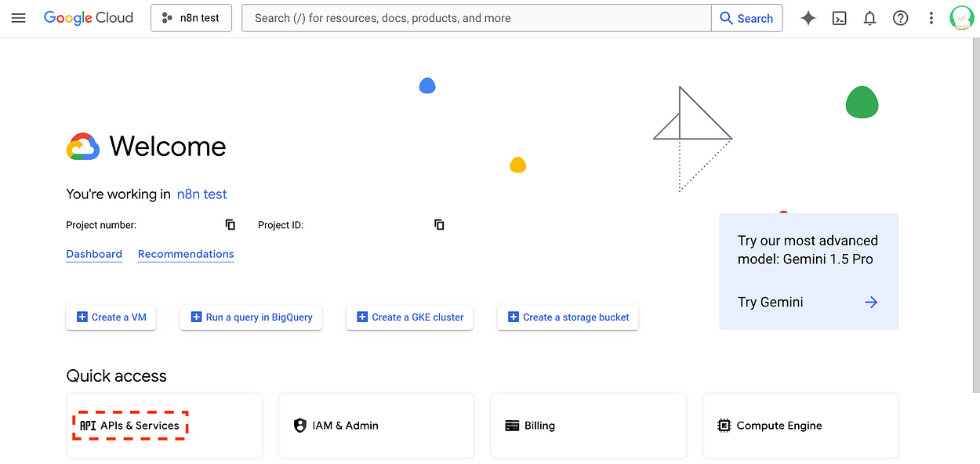Click the IAM & Admin shield icon
The height and width of the screenshot is (464, 980).
point(299,426)
